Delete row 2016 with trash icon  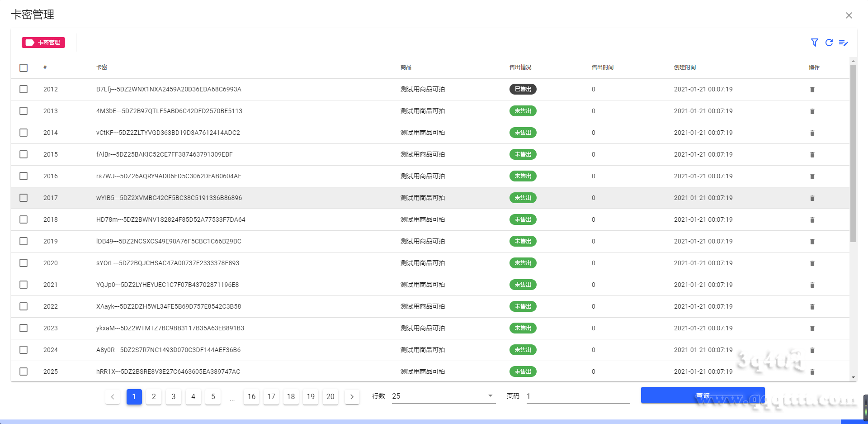pos(812,176)
